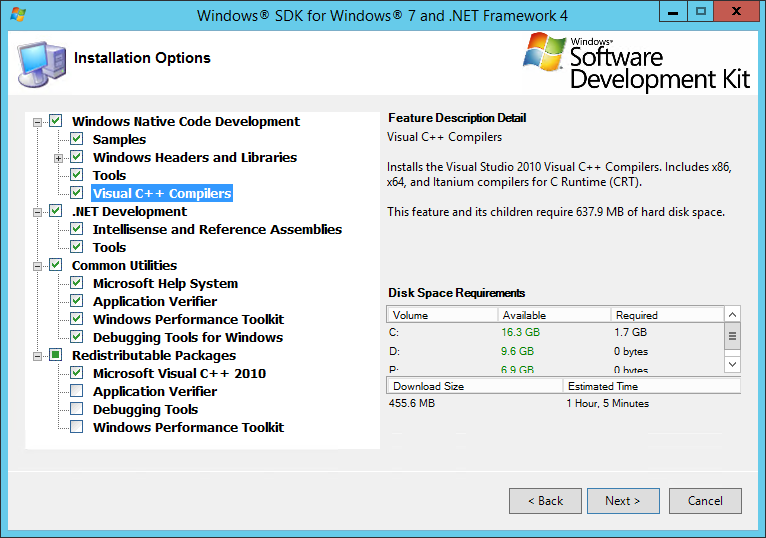Click the Next button
Viewport: 766px width, 538px height.
[623, 501]
